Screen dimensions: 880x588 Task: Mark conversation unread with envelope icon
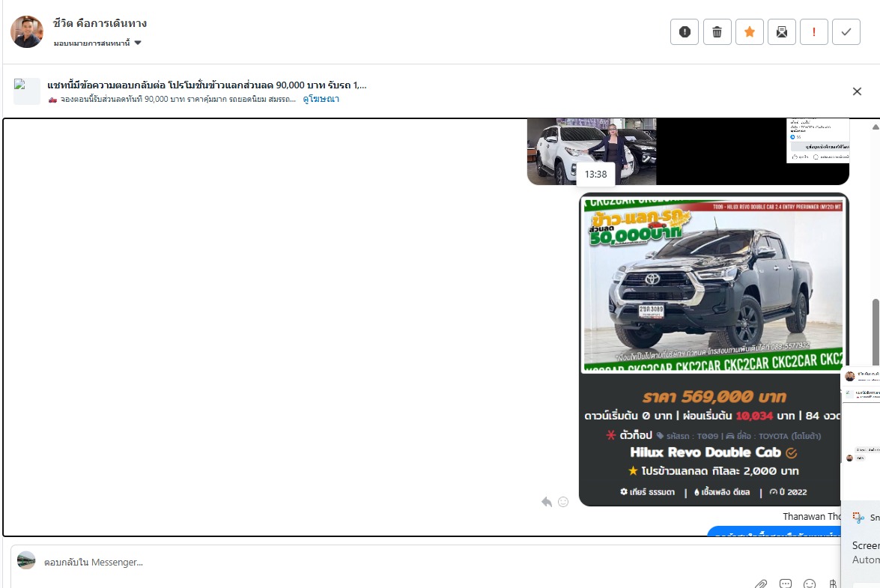[781, 32]
